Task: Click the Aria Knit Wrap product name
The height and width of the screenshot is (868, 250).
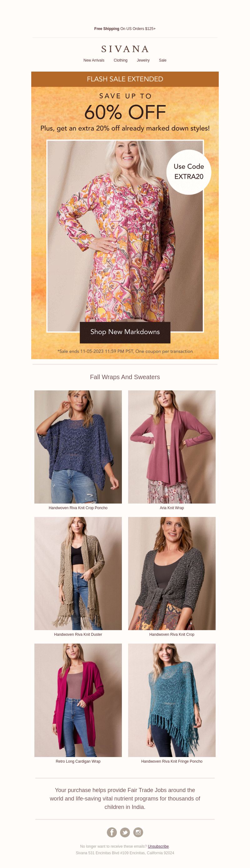Action: click(172, 508)
